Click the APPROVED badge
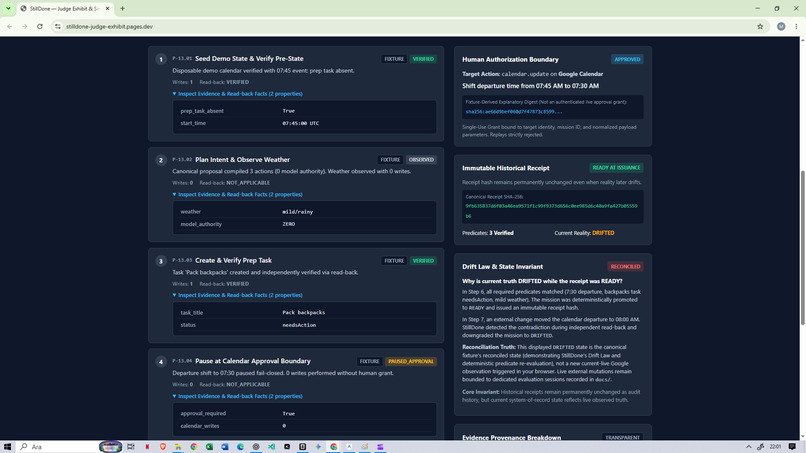Viewport: 806px width, 453px height. 627,59
